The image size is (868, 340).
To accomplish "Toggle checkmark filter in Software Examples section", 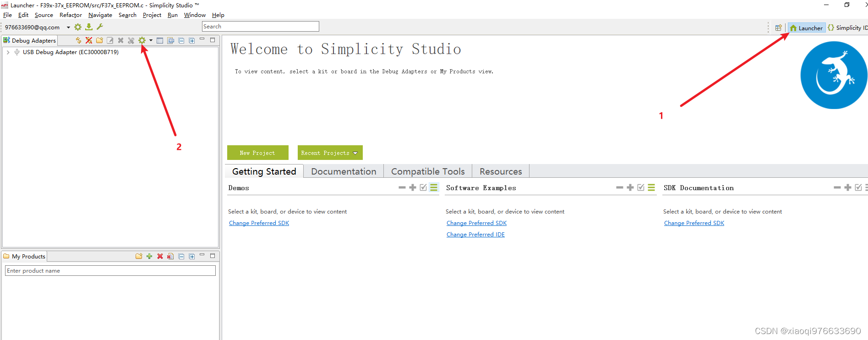I will pos(641,187).
